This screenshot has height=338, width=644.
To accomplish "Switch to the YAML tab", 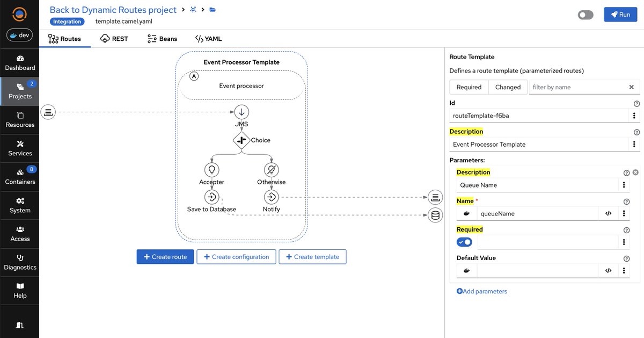I will [208, 38].
